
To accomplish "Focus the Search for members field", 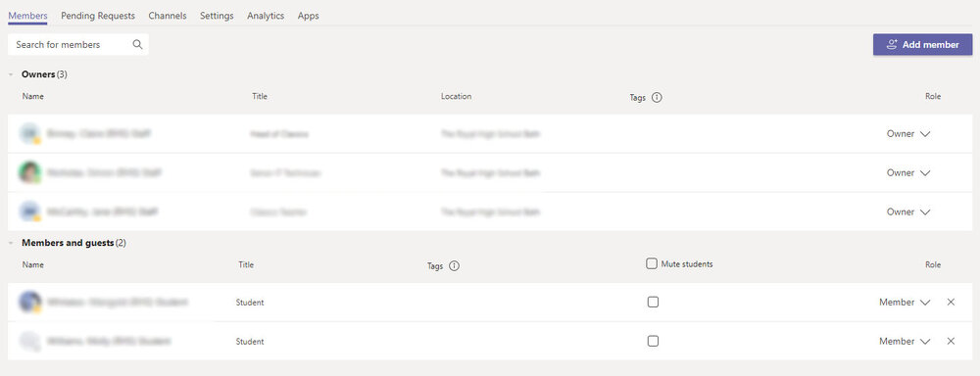I will click(78, 44).
